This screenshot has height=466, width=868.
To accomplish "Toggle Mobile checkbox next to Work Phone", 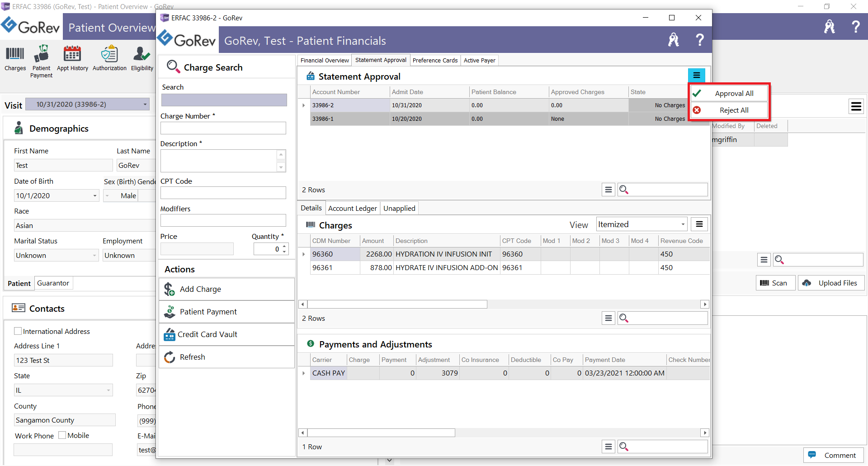I will tap(62, 435).
